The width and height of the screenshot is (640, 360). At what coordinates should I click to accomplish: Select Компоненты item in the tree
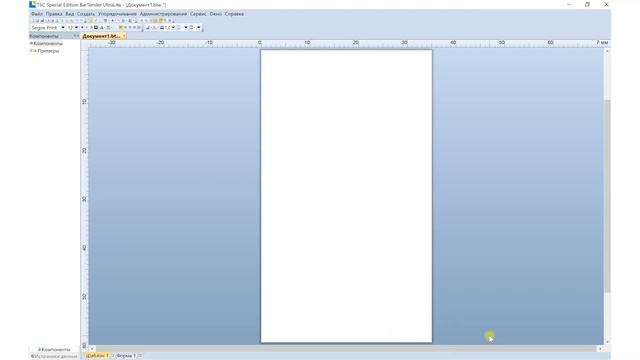point(48,43)
